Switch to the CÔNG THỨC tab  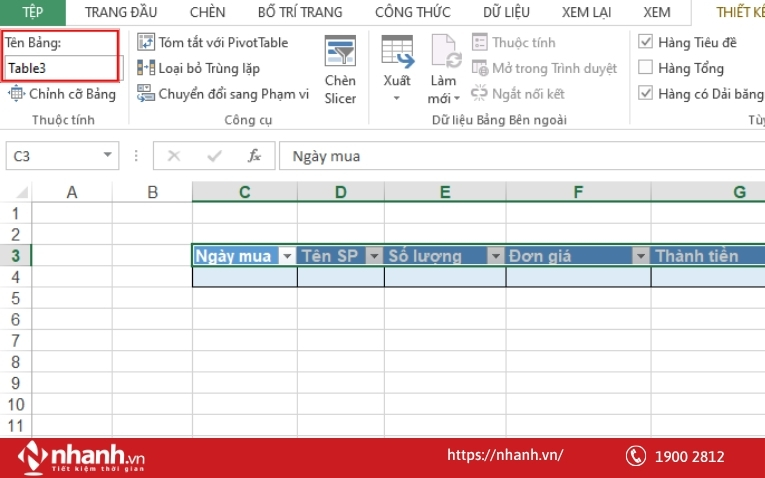point(415,13)
